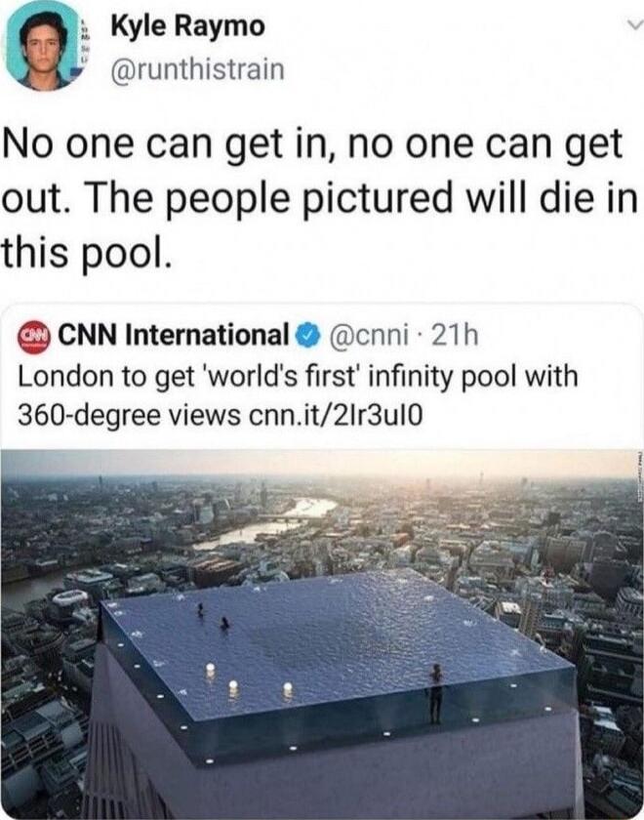644x820 pixels.
Task: Click the River Thames in the photo
Action: pos(266,525)
